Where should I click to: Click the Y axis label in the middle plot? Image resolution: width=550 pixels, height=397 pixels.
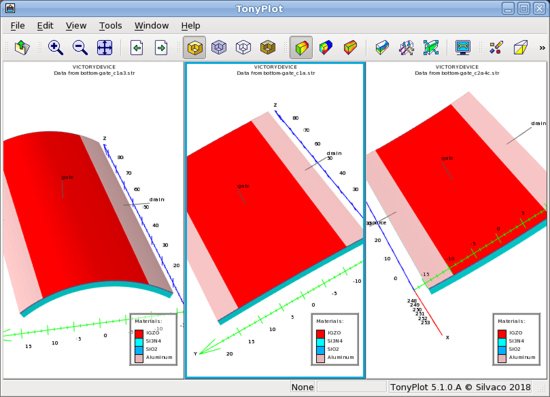coord(195,354)
